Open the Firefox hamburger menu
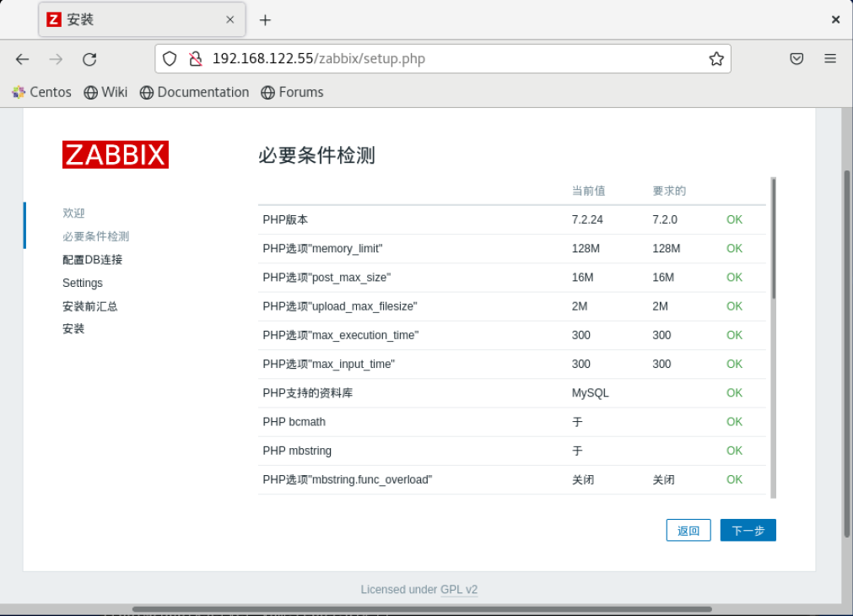 pos(830,59)
